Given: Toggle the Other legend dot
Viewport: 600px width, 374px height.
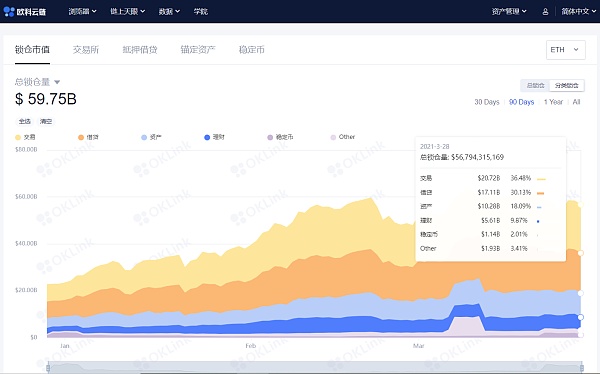Looking at the screenshot, I should point(333,137).
